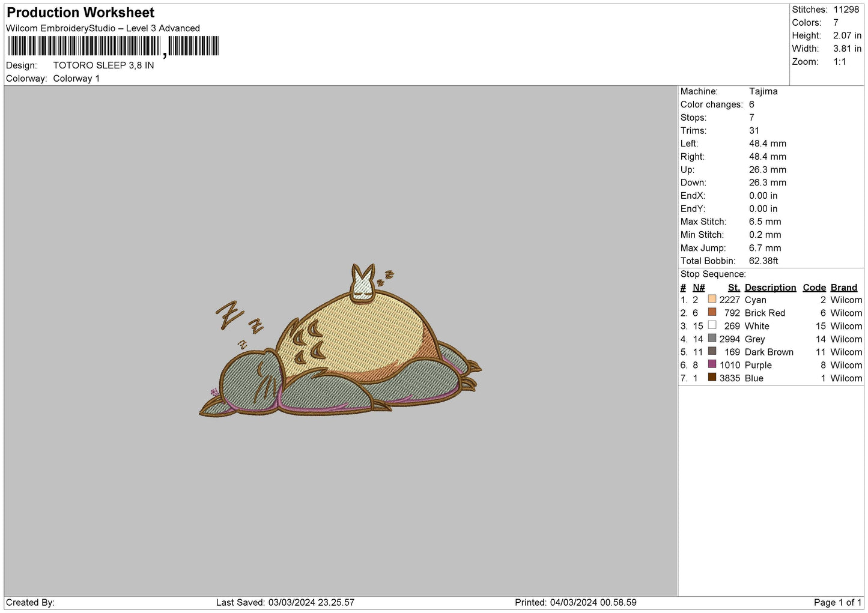Click the Colors value 7

pyautogui.click(x=836, y=23)
